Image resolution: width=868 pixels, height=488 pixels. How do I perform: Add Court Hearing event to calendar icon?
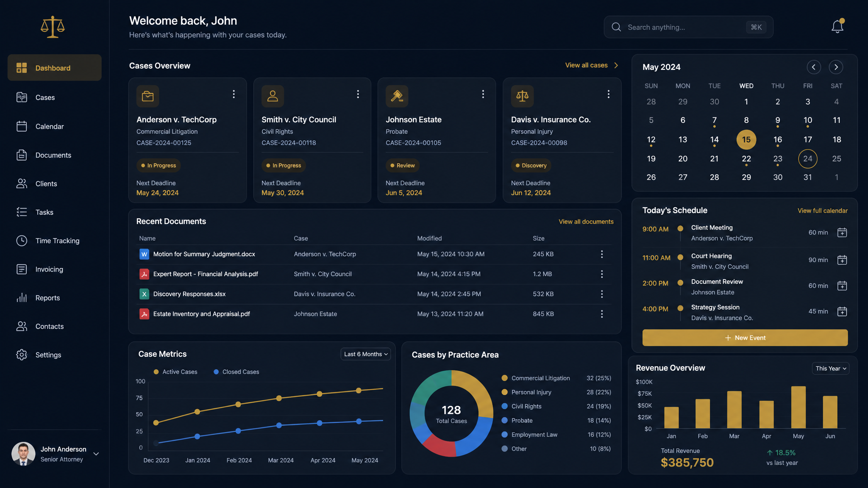pos(842,260)
